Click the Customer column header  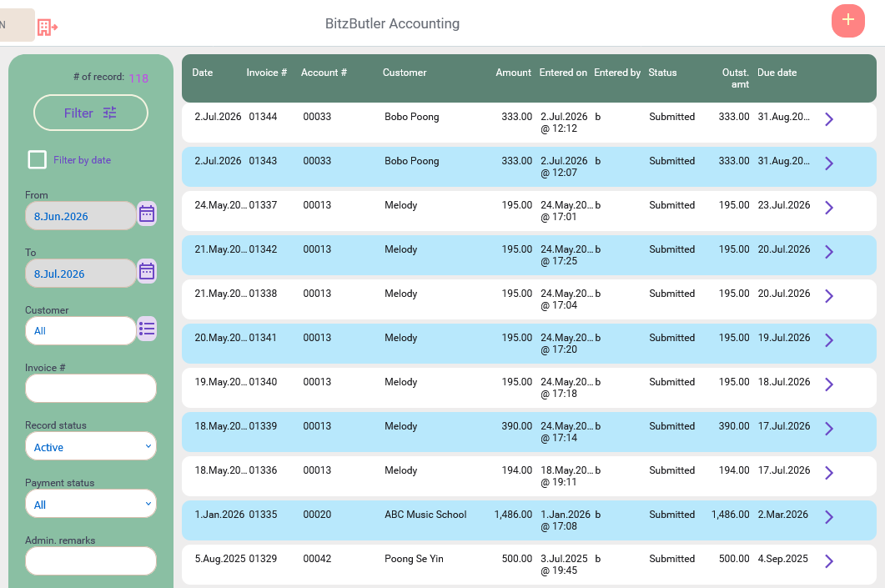click(x=405, y=73)
